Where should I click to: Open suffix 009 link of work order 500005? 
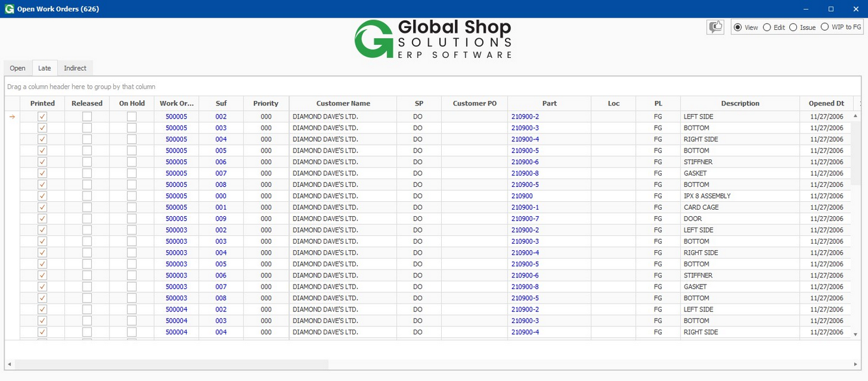(x=221, y=219)
